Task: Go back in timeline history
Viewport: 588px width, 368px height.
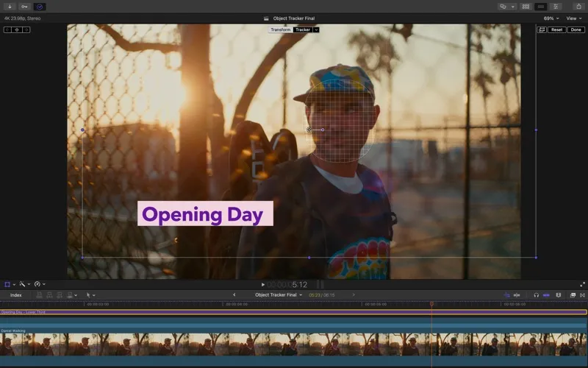Action: point(234,295)
